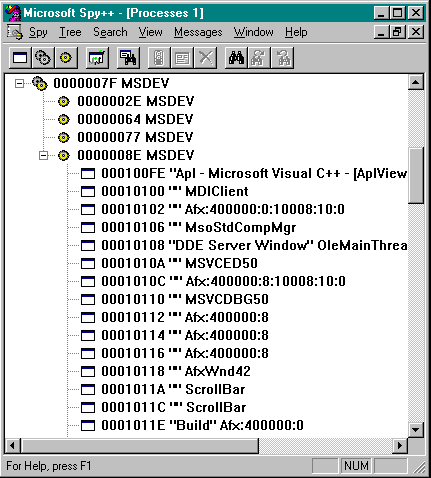Viewport: 431px width, 478px height.
Task: Open the Processes view toolbar icon
Action: [43, 58]
